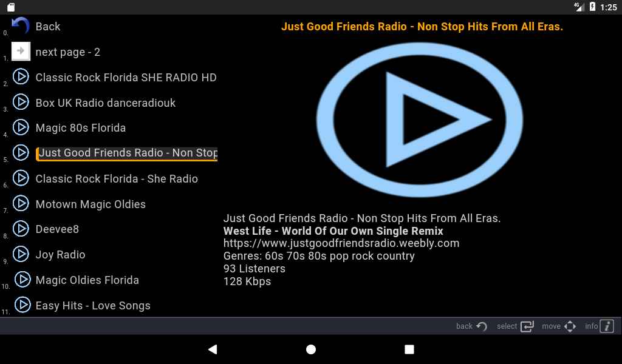The height and width of the screenshot is (364, 622).
Task: Choose 'Easy Hits - Love Songs' station
Action: pos(93,306)
